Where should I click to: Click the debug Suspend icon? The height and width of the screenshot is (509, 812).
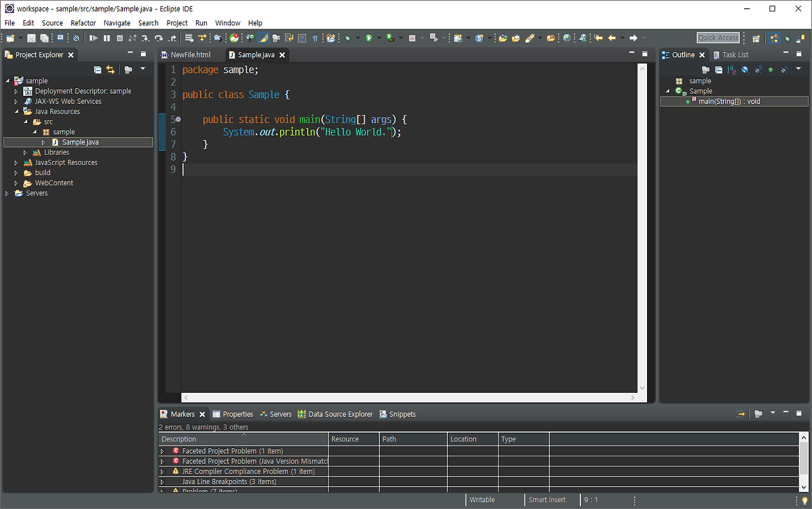click(x=107, y=38)
